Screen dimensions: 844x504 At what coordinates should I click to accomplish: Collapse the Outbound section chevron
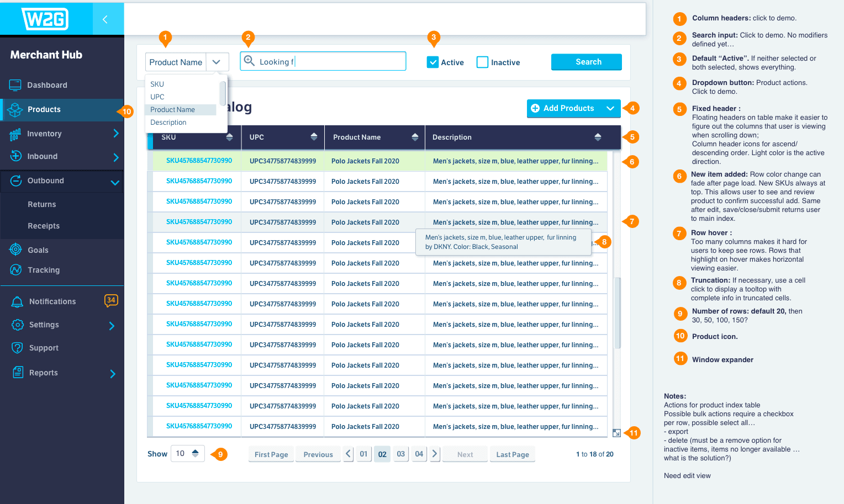(115, 182)
